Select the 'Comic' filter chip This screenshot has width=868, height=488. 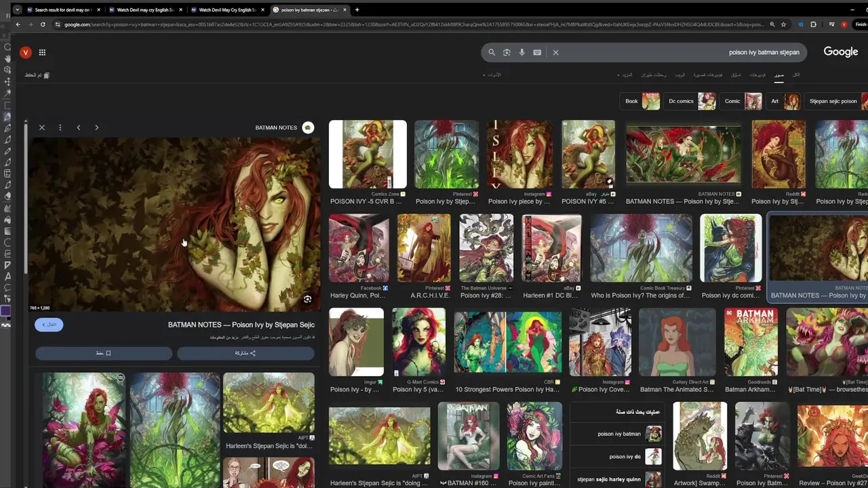coord(742,101)
